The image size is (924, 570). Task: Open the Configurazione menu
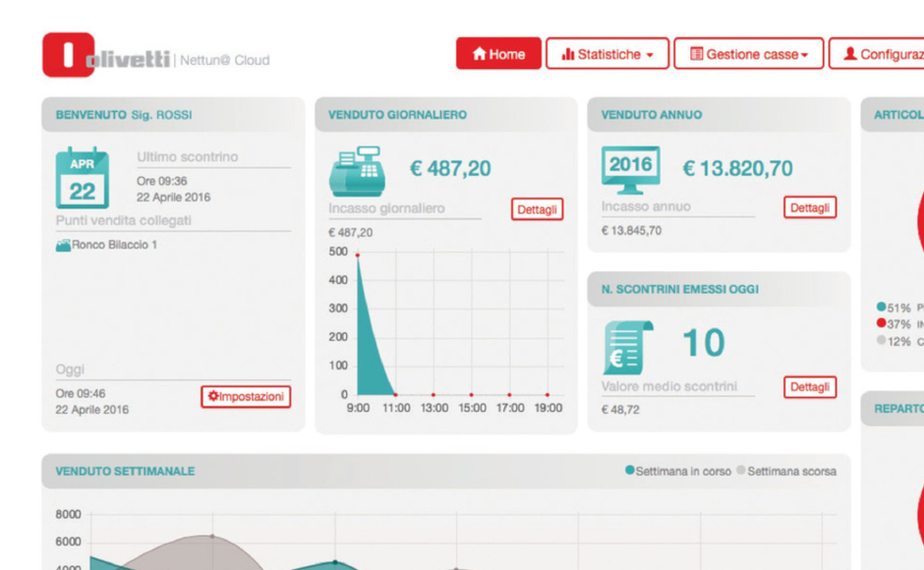pyautogui.click(x=882, y=53)
